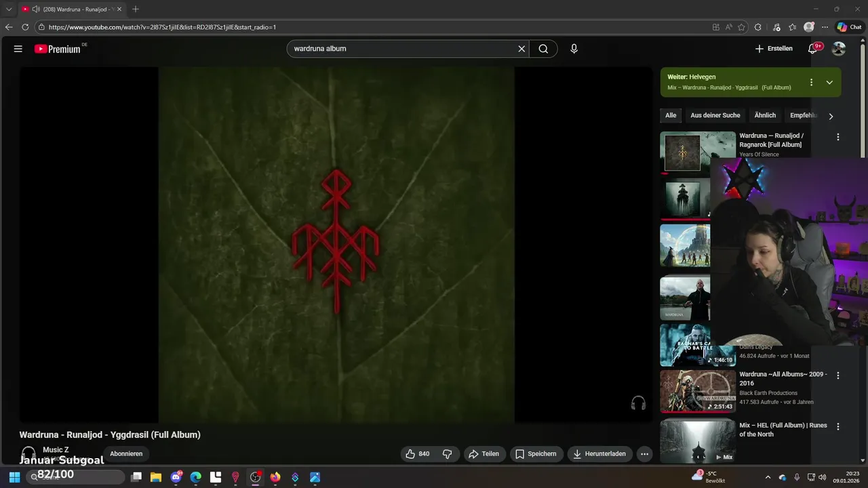Image resolution: width=868 pixels, height=488 pixels.
Task: Open the fantasy tower landscape video thumbnail
Action: tap(685, 245)
